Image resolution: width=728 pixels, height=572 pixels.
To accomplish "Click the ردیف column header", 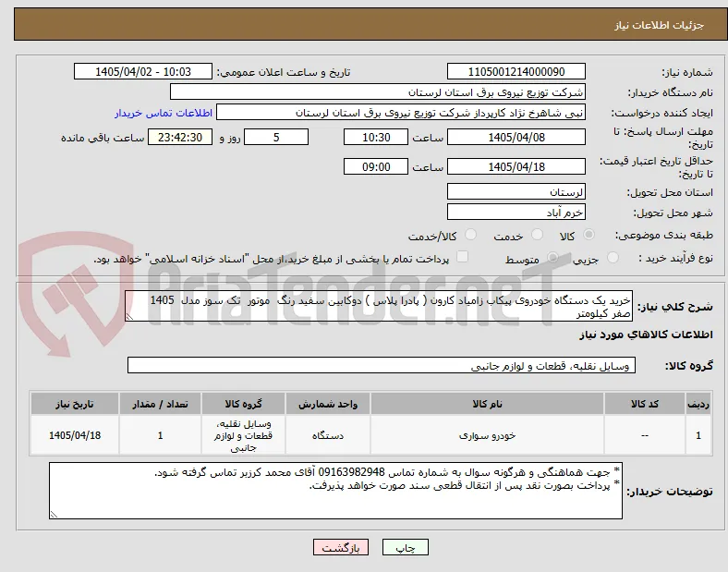I will click(698, 404).
